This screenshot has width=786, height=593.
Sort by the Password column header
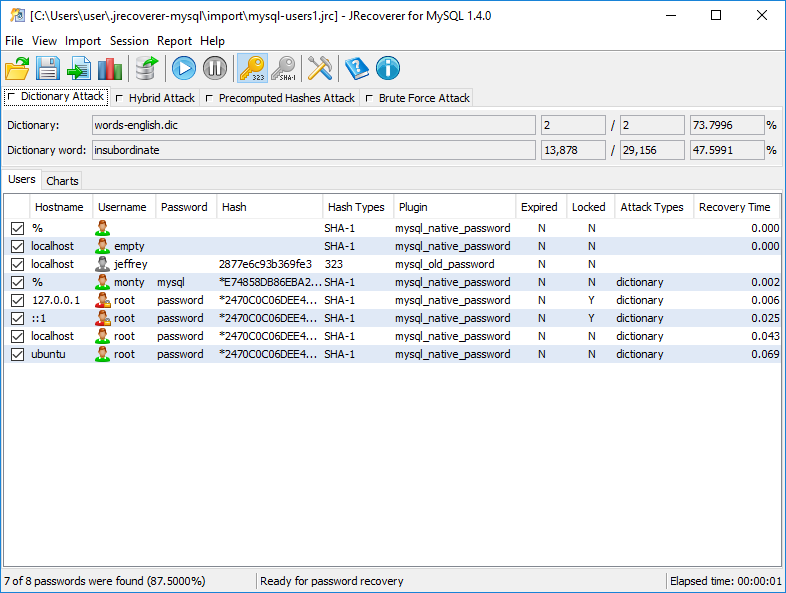pos(184,207)
